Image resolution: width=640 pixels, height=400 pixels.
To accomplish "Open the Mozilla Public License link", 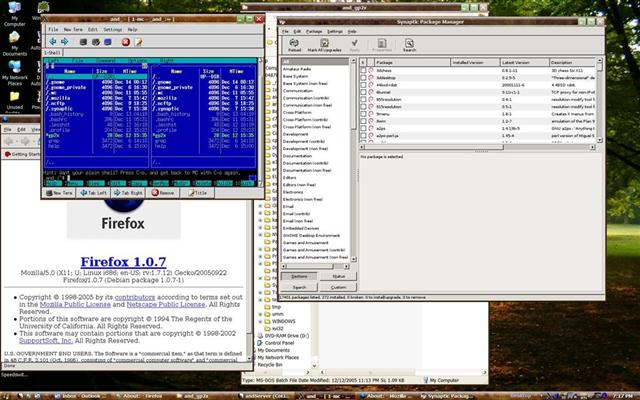I will click(x=75, y=304).
